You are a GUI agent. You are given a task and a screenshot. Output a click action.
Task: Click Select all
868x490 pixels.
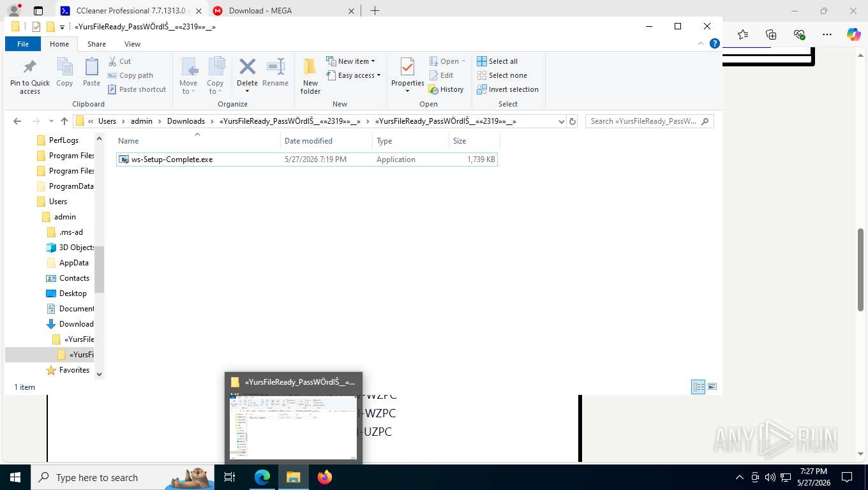(497, 61)
